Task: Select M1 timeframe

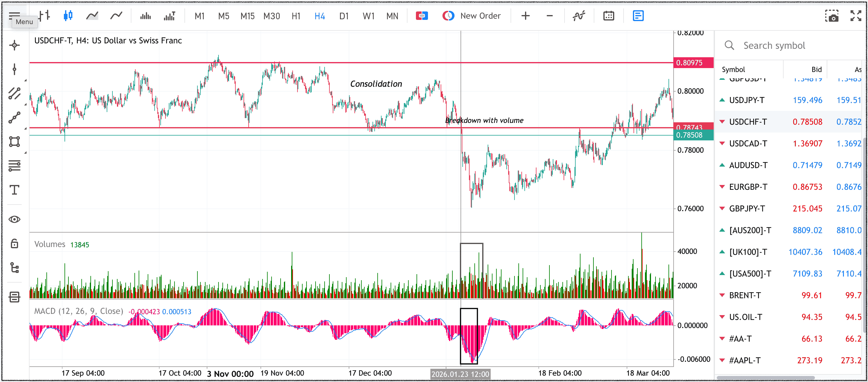Action: (x=200, y=16)
